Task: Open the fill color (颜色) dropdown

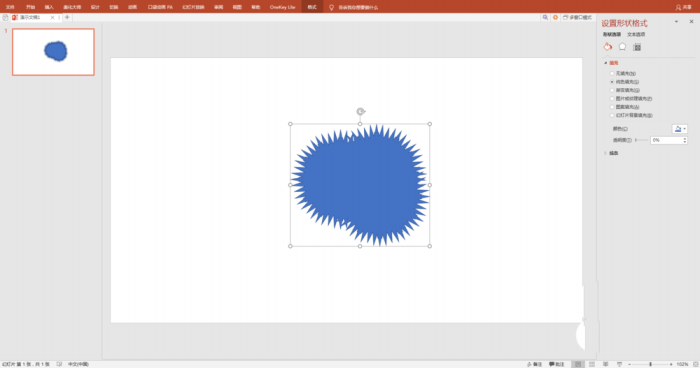Action: click(x=679, y=129)
